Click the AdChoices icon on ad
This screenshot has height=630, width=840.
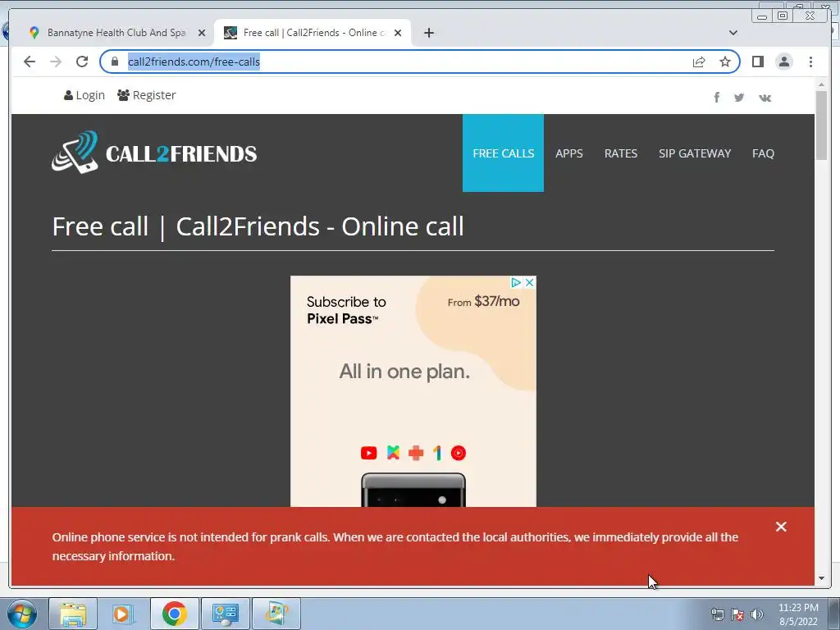[x=516, y=282]
